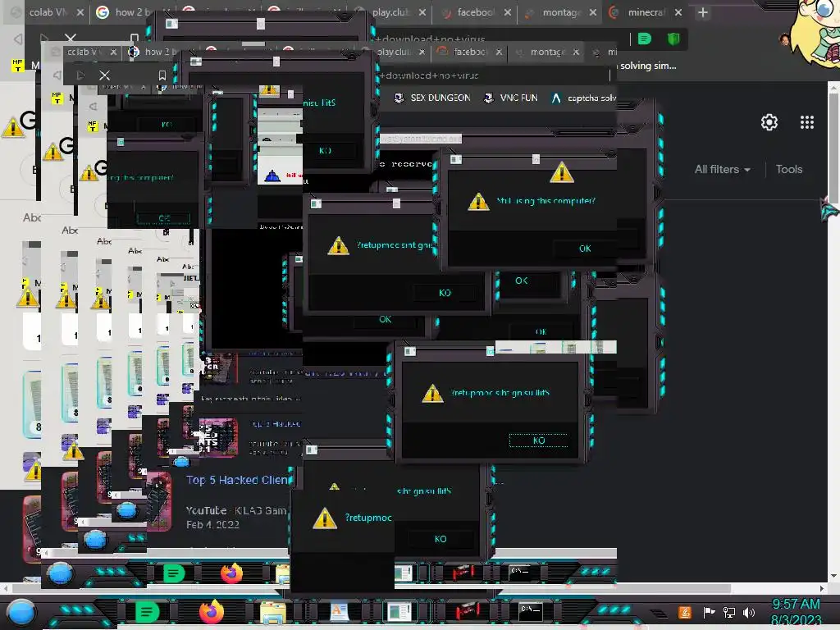Stop loading with X in outermost browser toolbar
This screenshot has height=630, width=840.
click(x=71, y=39)
